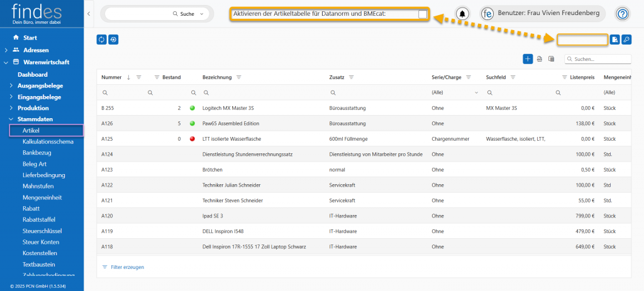The height and width of the screenshot is (291, 644).
Task: Click the blue document icon beside the key
Action: point(615,40)
